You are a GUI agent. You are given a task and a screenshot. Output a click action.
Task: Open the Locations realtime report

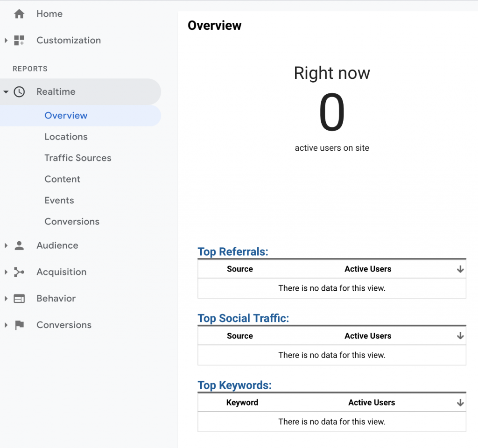tap(66, 137)
